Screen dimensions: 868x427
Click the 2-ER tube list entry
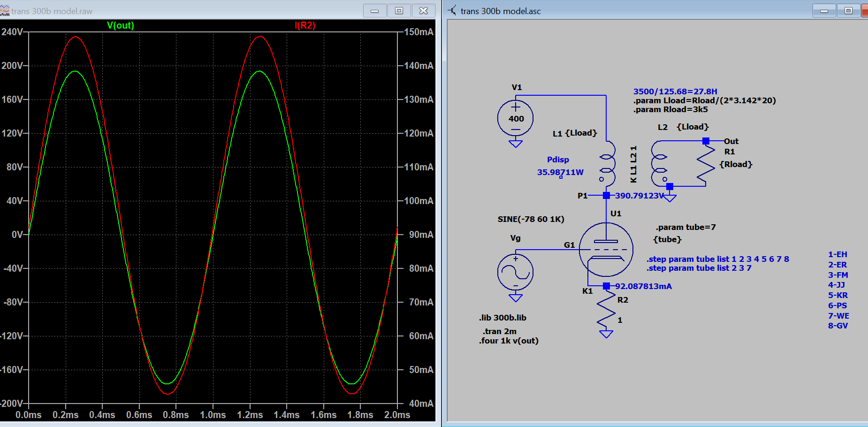point(838,265)
